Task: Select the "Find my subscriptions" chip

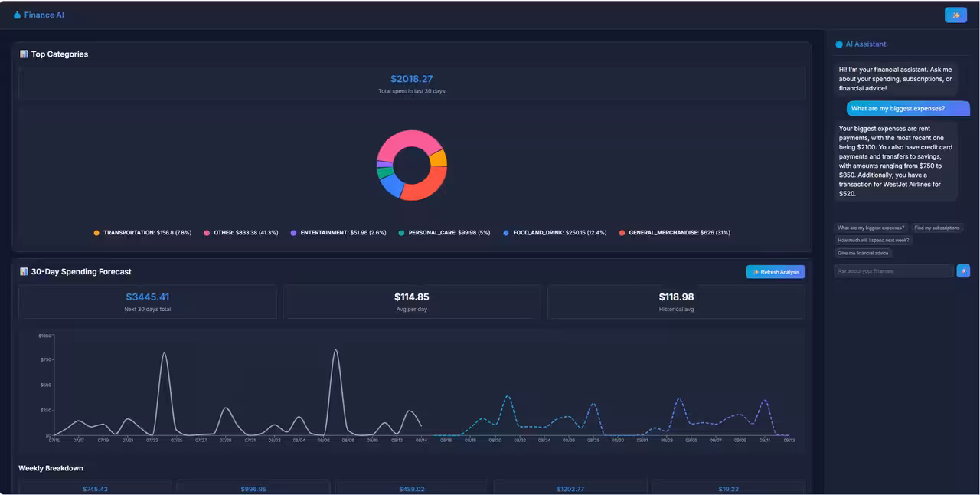Action: pyautogui.click(x=937, y=227)
